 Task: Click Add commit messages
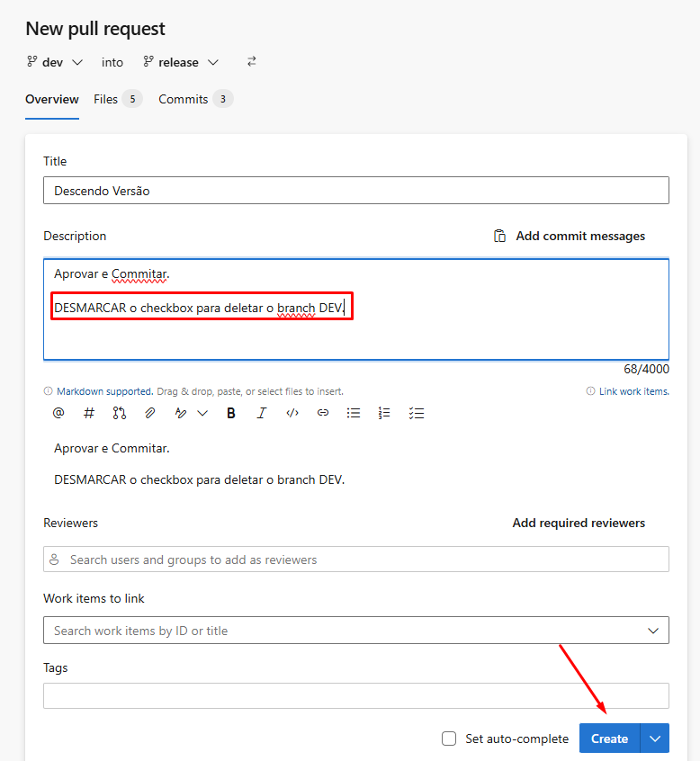(580, 236)
